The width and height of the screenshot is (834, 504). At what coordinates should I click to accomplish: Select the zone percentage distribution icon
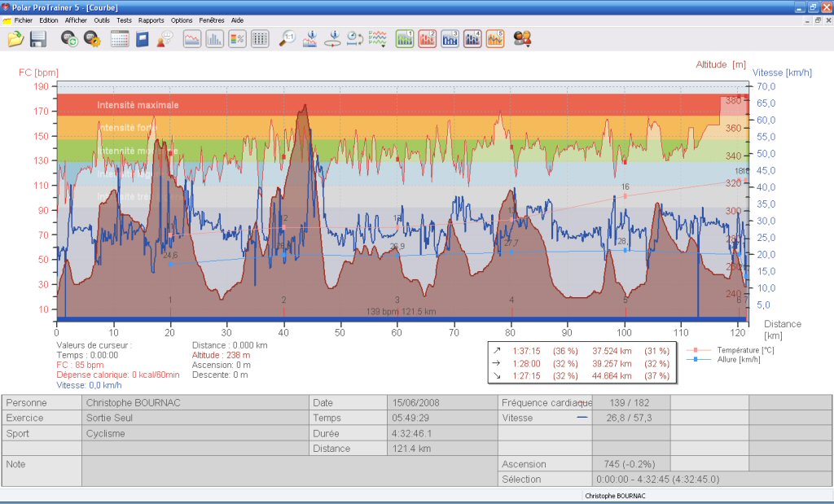[x=237, y=39]
